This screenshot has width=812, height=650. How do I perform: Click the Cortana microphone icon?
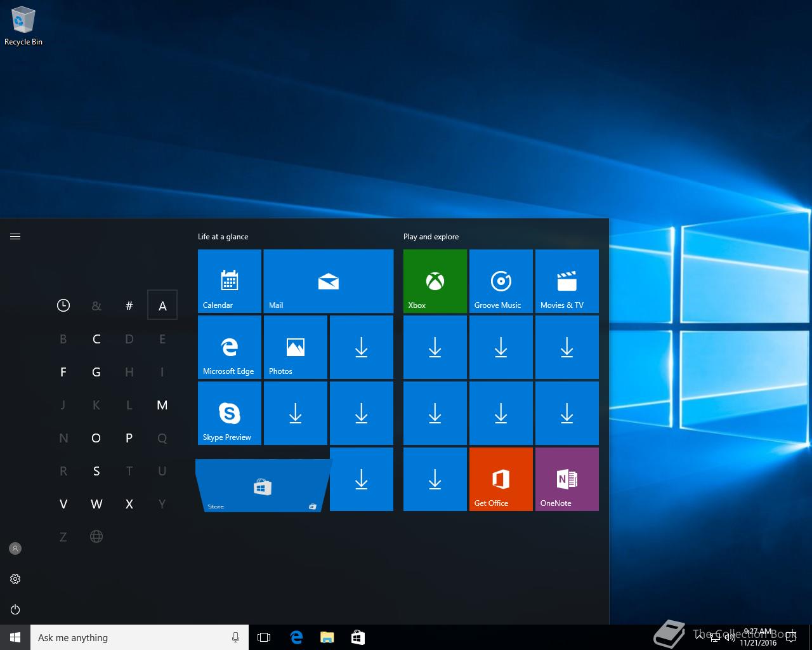236,637
